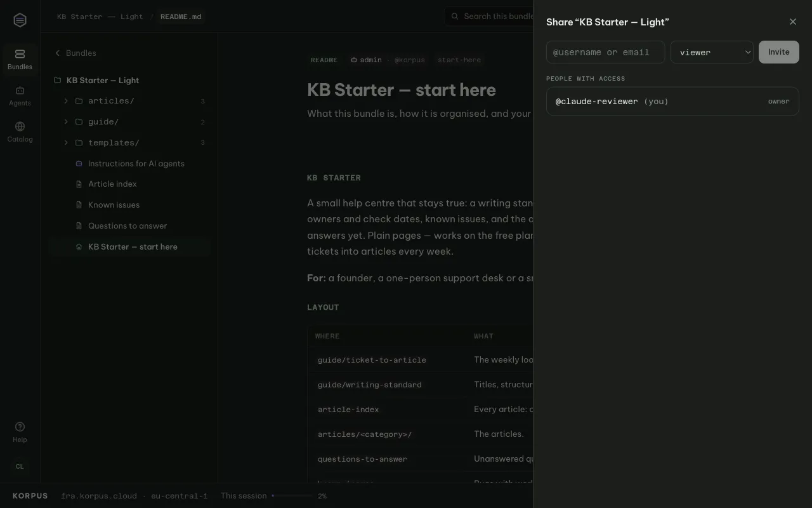Viewport: 812px width, 508px height.
Task: Open KB Starter — start here file
Action: 129,247
